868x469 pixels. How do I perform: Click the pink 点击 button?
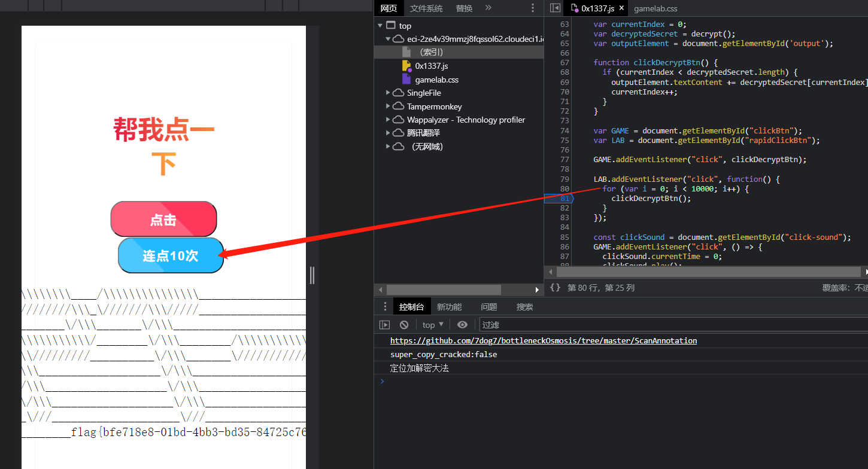(163, 219)
